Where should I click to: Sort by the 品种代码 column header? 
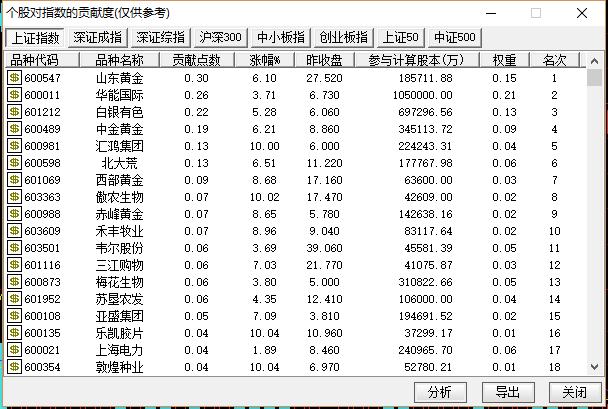coord(42,60)
